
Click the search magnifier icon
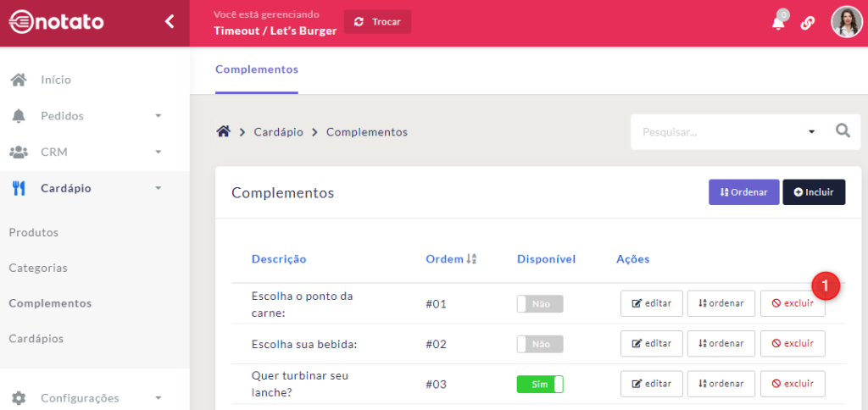[843, 131]
